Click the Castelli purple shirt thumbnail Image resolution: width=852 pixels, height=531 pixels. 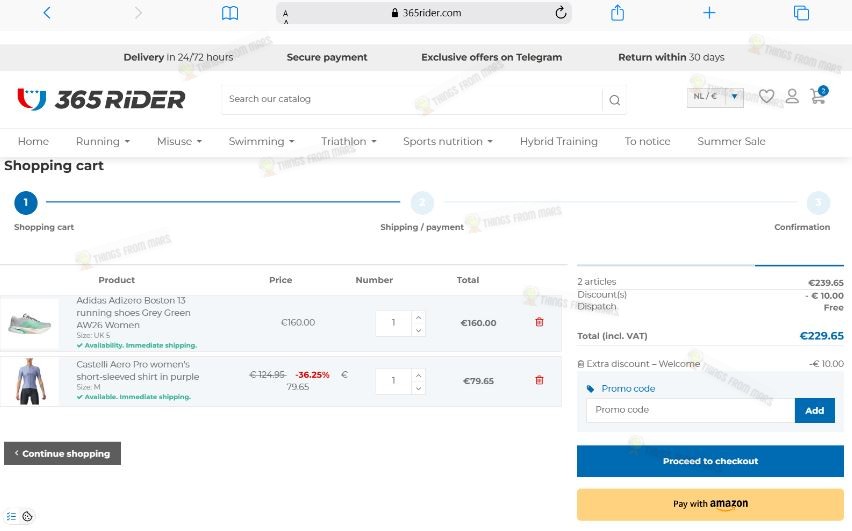coord(29,381)
